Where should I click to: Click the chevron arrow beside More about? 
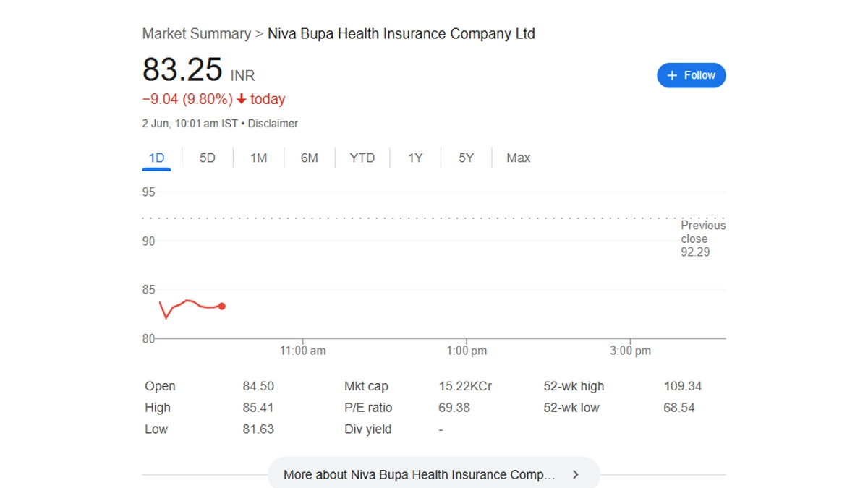coord(576,475)
